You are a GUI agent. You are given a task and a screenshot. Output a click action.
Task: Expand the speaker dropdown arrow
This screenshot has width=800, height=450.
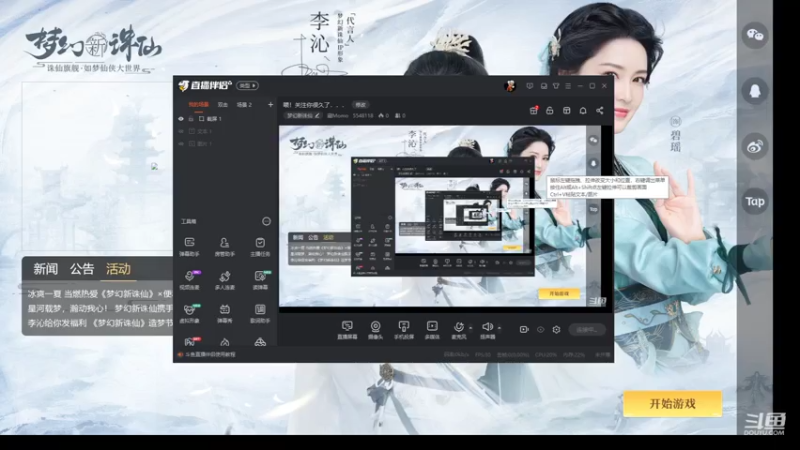pos(499,328)
